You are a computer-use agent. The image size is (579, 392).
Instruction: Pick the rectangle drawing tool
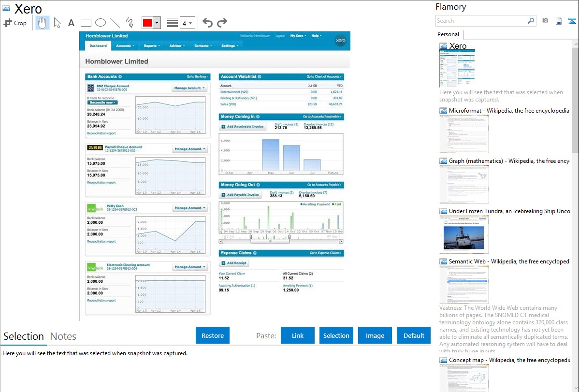click(x=86, y=23)
